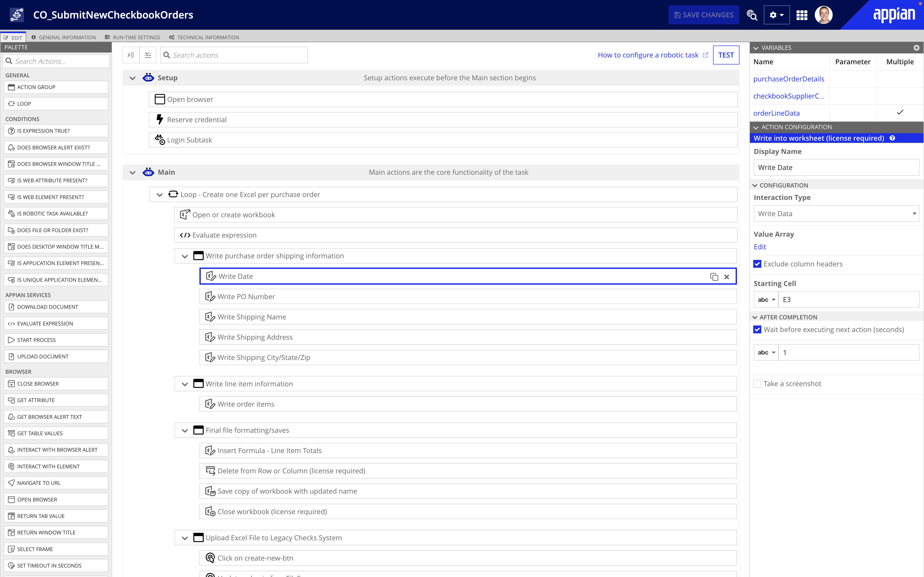Open the abc type dropdown next to Starting Cell

click(766, 299)
